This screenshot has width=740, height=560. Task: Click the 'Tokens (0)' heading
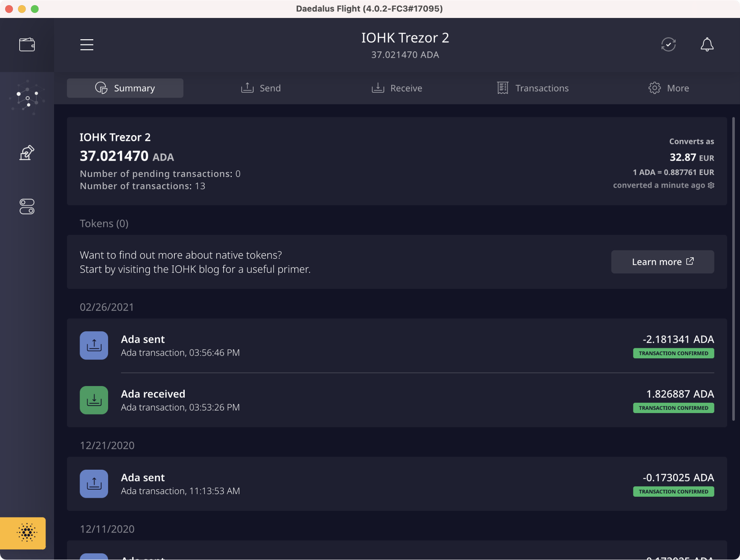coord(104,224)
